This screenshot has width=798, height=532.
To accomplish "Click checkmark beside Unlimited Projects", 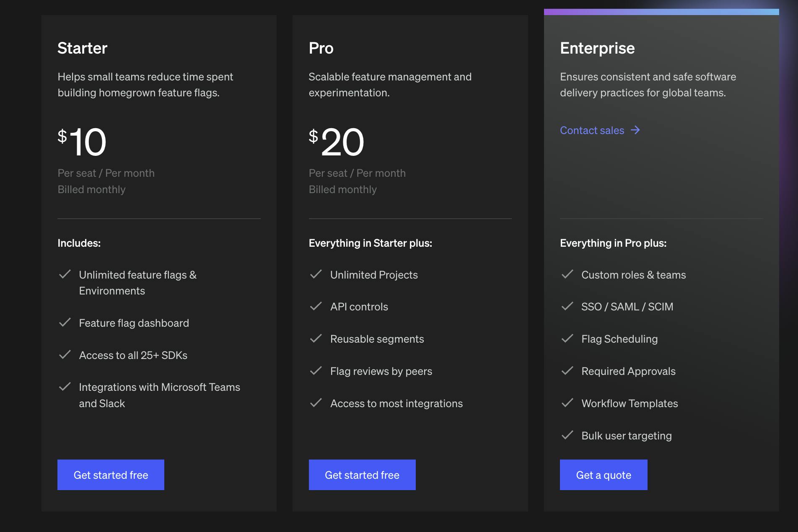I will [316, 274].
